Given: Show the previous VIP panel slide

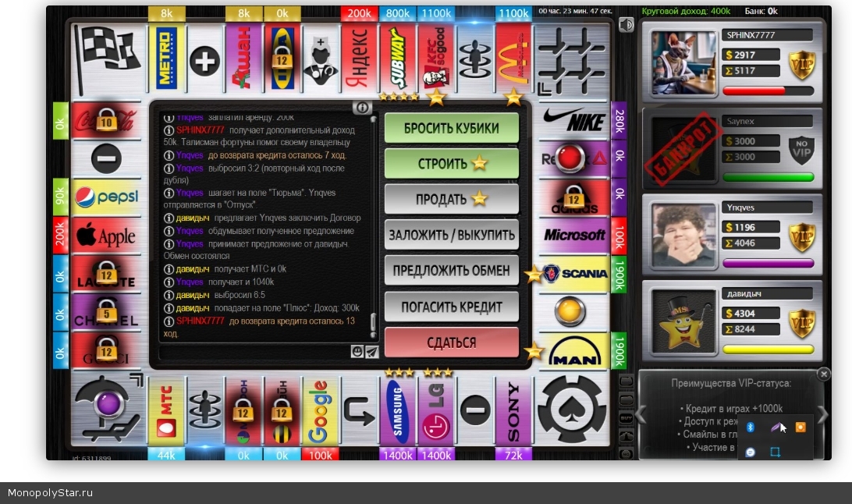Looking at the screenshot, I should click(x=641, y=415).
